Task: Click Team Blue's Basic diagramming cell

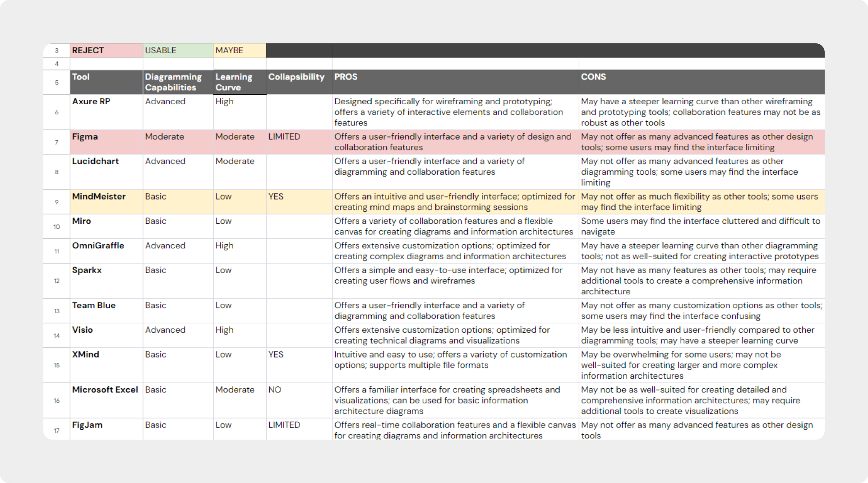Action: coord(178,311)
